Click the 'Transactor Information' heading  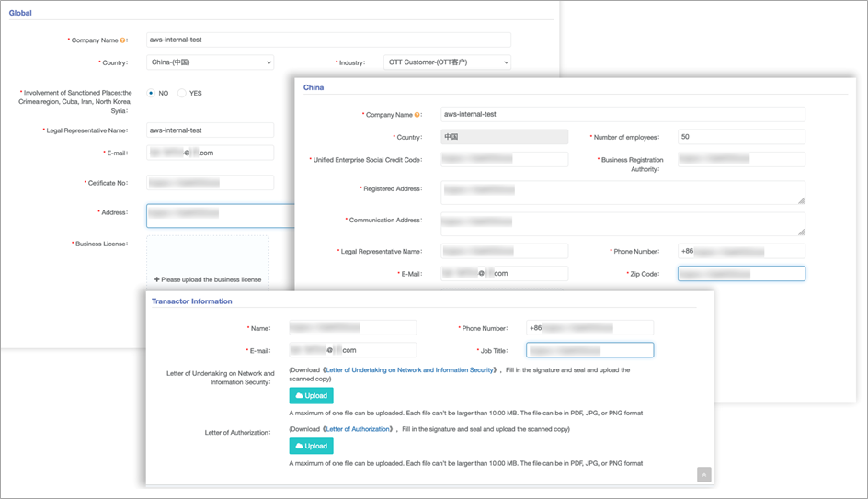(x=192, y=301)
